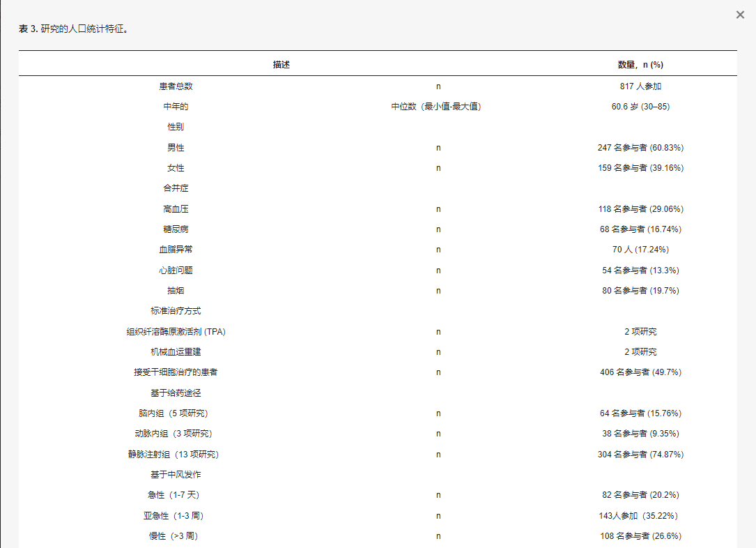Click the '数量, n (%)' column header
Image resolution: width=756 pixels, height=548 pixels.
coord(640,64)
